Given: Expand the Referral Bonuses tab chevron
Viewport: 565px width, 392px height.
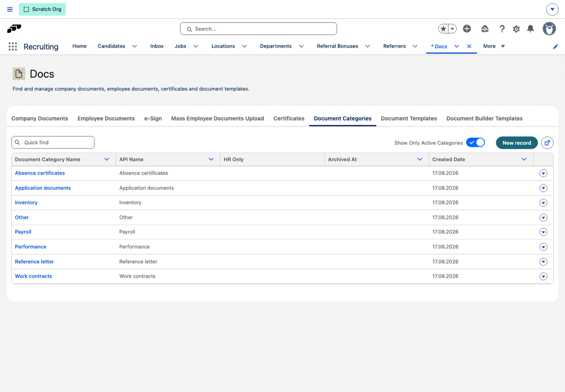Looking at the screenshot, I should (x=368, y=46).
